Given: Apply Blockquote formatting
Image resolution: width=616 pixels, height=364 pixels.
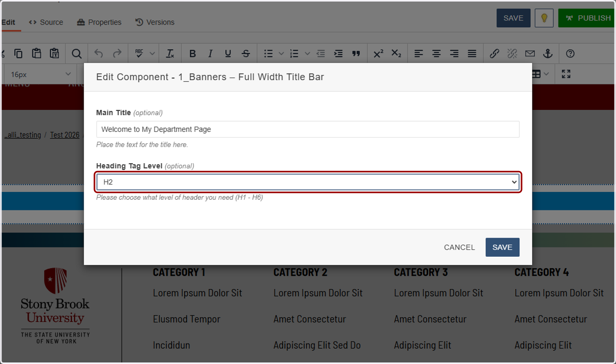Looking at the screenshot, I should [x=356, y=53].
